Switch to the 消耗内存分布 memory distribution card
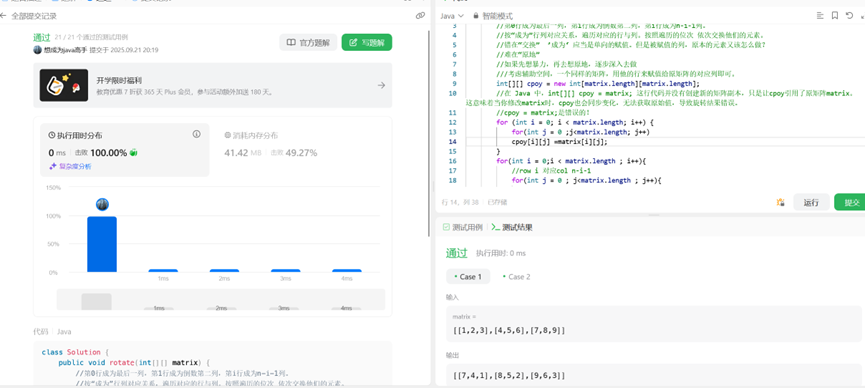The image size is (865, 388). (x=271, y=145)
